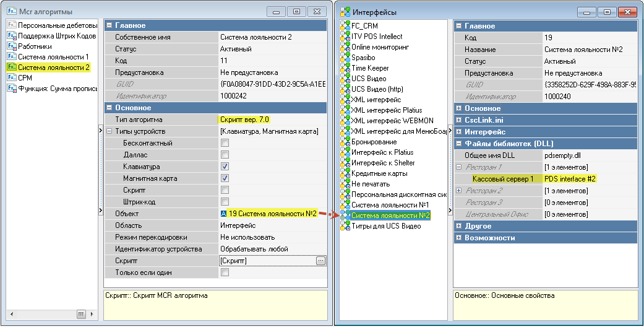Screen dimensions: 644x327
Task: Enable the Бесконтактный device type checkbox
Action: click(x=225, y=143)
